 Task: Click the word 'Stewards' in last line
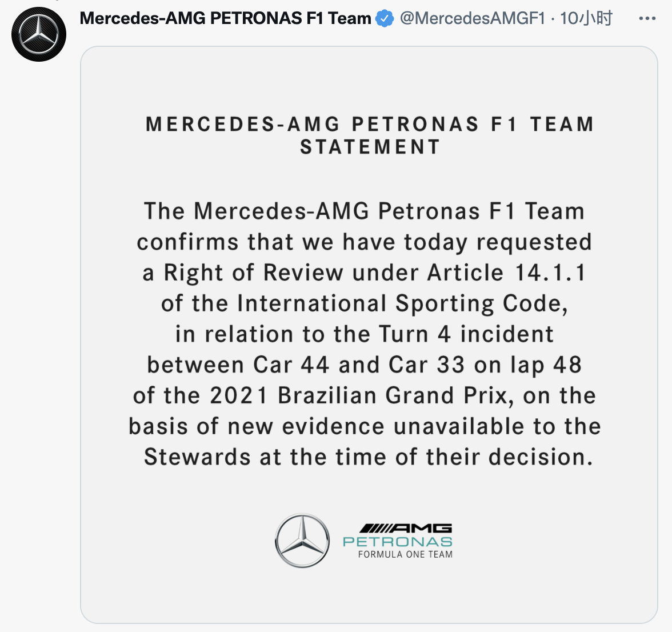[x=197, y=458]
